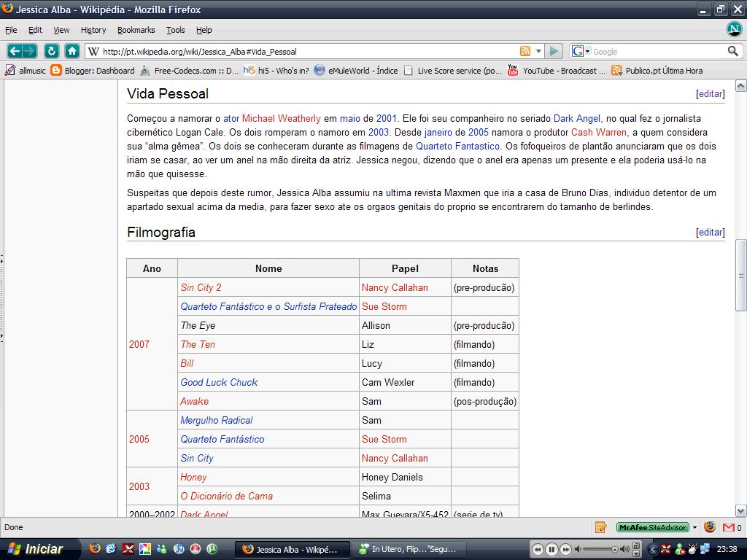Screen dimensions: 747x560
Task: Follow the Michael Weatherly link
Action: click(281, 119)
